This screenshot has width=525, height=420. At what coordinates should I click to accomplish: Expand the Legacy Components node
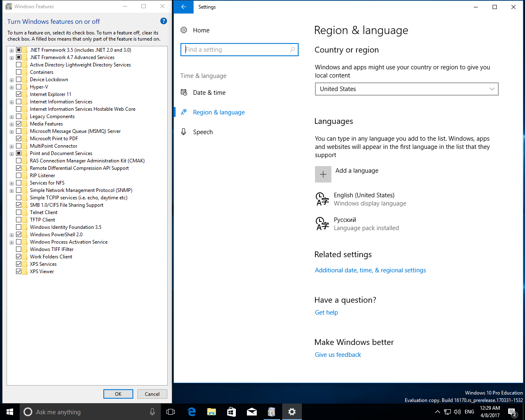[11, 117]
